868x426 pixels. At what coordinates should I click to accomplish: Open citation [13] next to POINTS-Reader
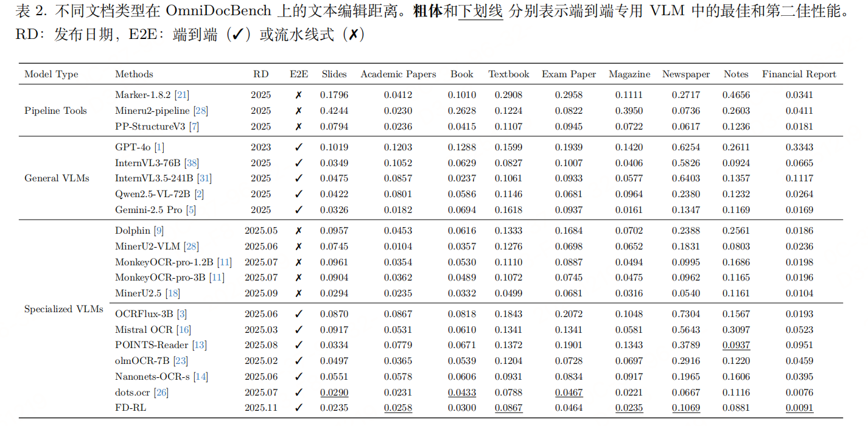click(x=199, y=345)
